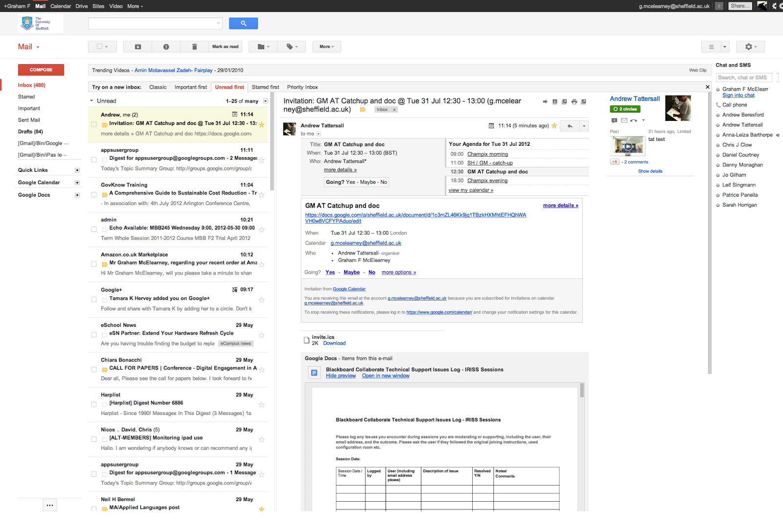Open the dropdown arrow next to the reply button
Image resolution: width=783 pixels, height=532 pixels.
coord(584,126)
